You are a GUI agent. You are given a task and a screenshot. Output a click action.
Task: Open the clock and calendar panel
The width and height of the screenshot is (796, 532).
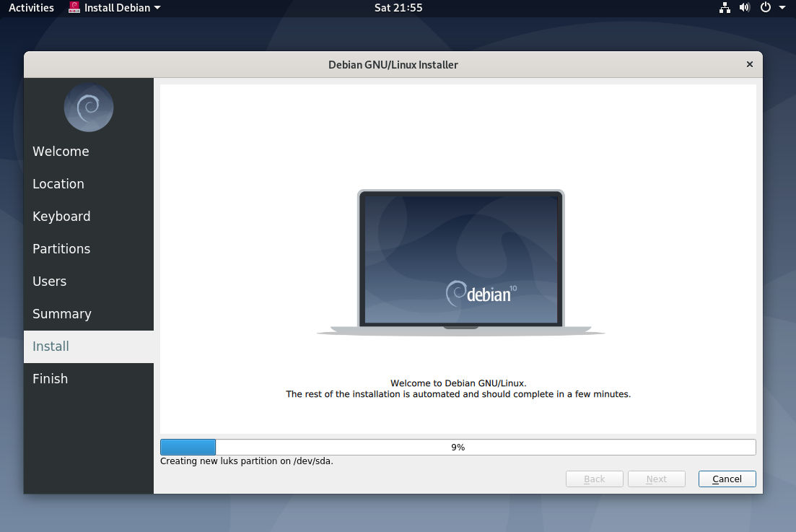point(398,8)
